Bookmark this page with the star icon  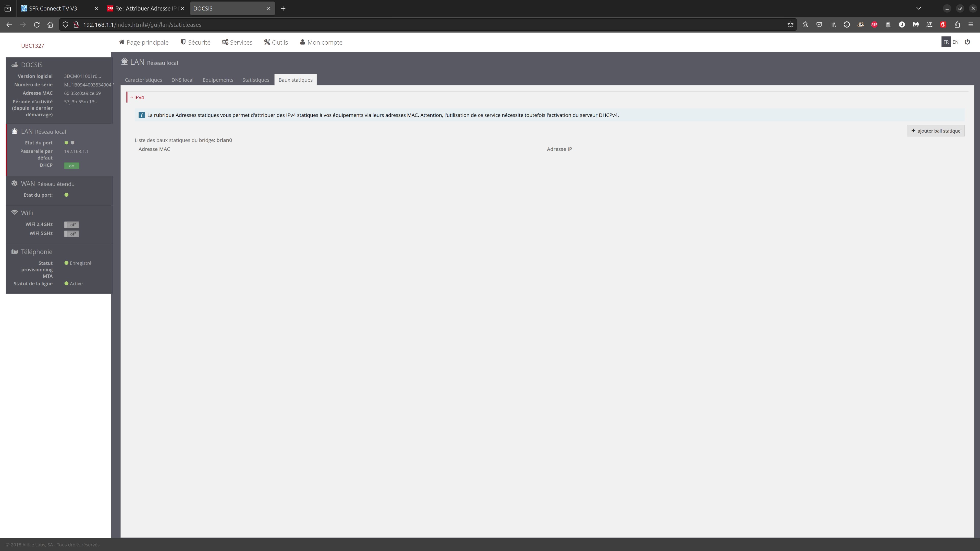coord(790,25)
